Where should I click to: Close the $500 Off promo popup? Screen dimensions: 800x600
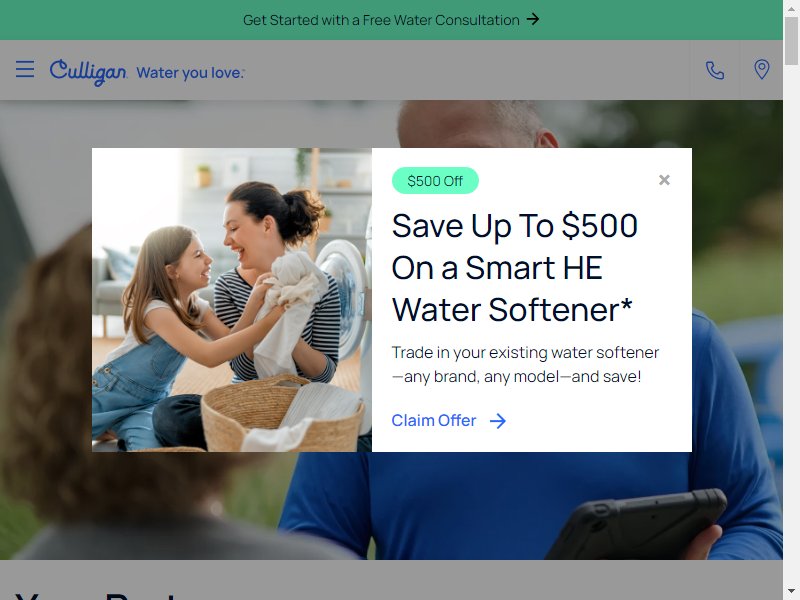[664, 180]
